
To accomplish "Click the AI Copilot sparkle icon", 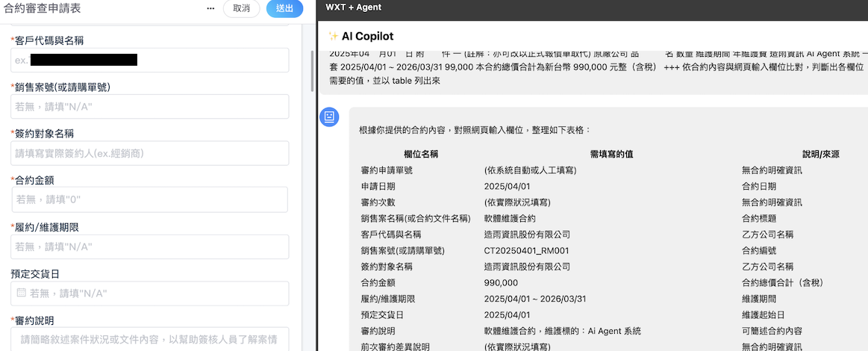I will pos(334,37).
